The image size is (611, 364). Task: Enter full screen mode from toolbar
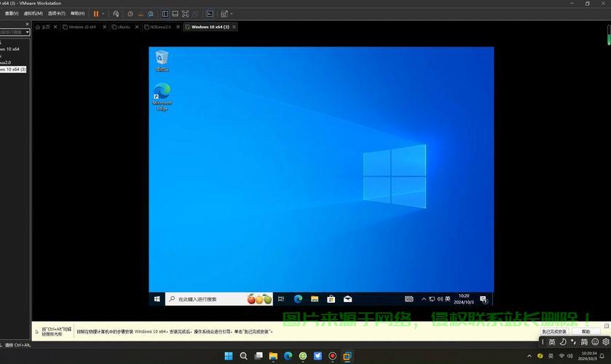click(x=186, y=13)
